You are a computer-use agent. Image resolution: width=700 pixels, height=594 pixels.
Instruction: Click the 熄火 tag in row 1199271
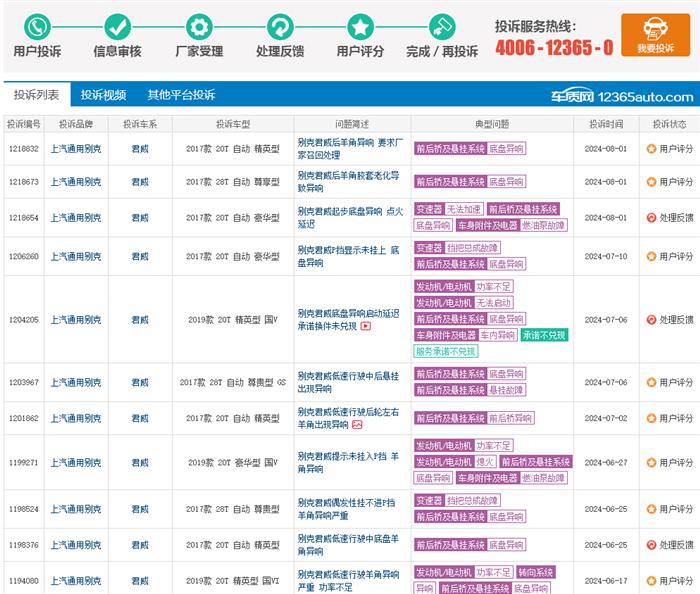pos(485,462)
